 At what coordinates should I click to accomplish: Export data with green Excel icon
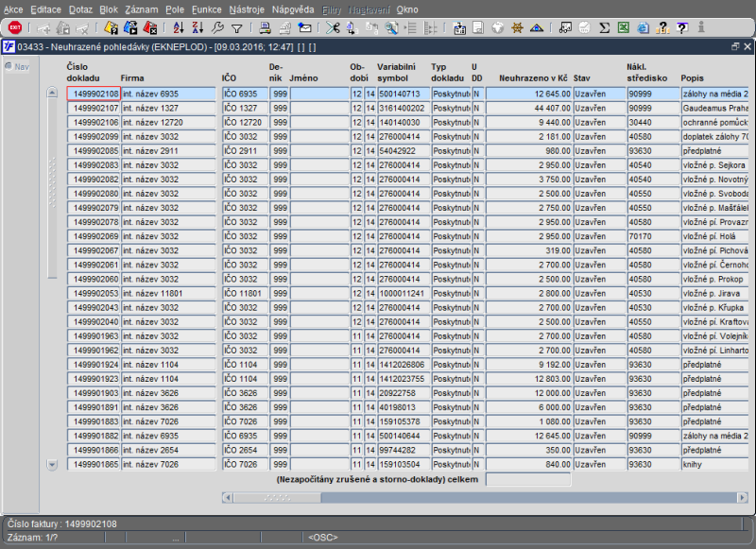[624, 27]
